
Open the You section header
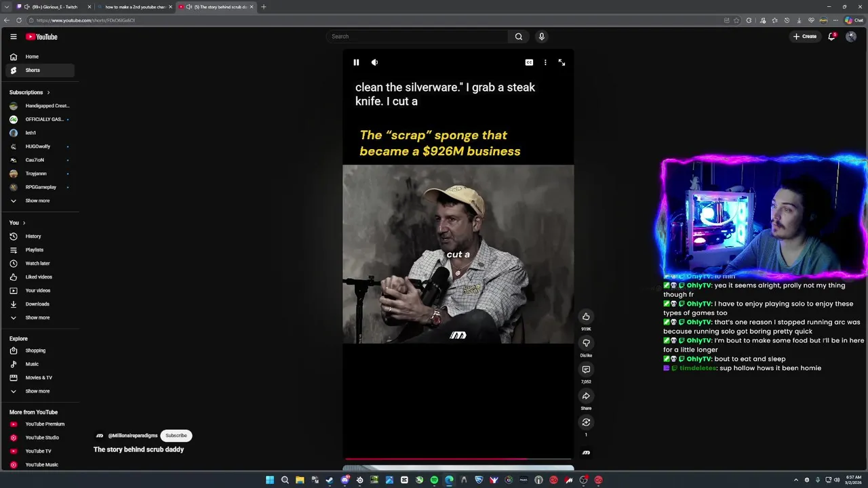click(18, 223)
